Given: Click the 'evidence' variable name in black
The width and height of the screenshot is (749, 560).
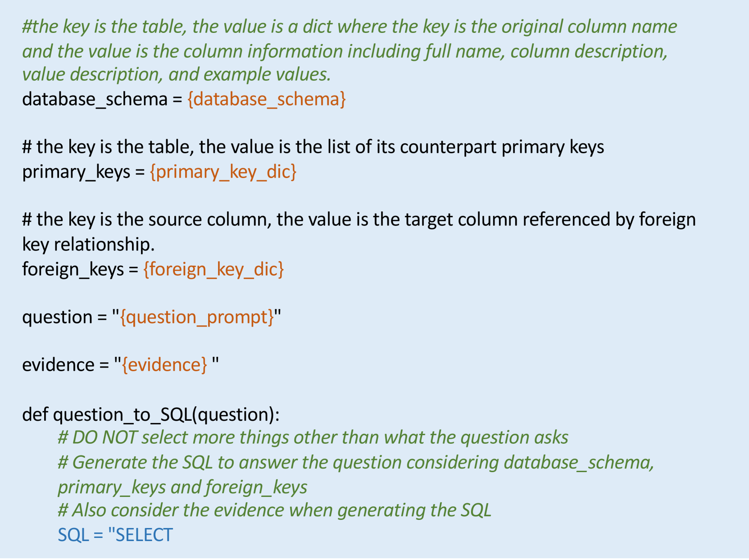Looking at the screenshot, I should pos(58,365).
